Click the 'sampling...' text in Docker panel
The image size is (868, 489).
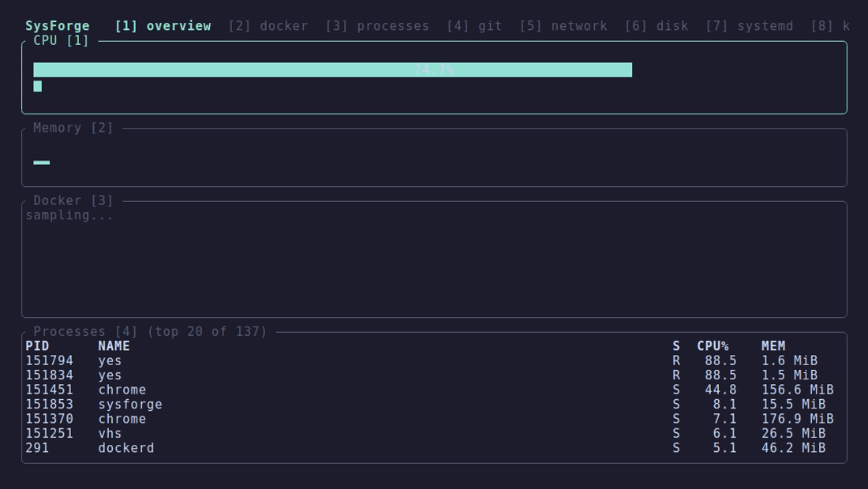[x=69, y=215]
